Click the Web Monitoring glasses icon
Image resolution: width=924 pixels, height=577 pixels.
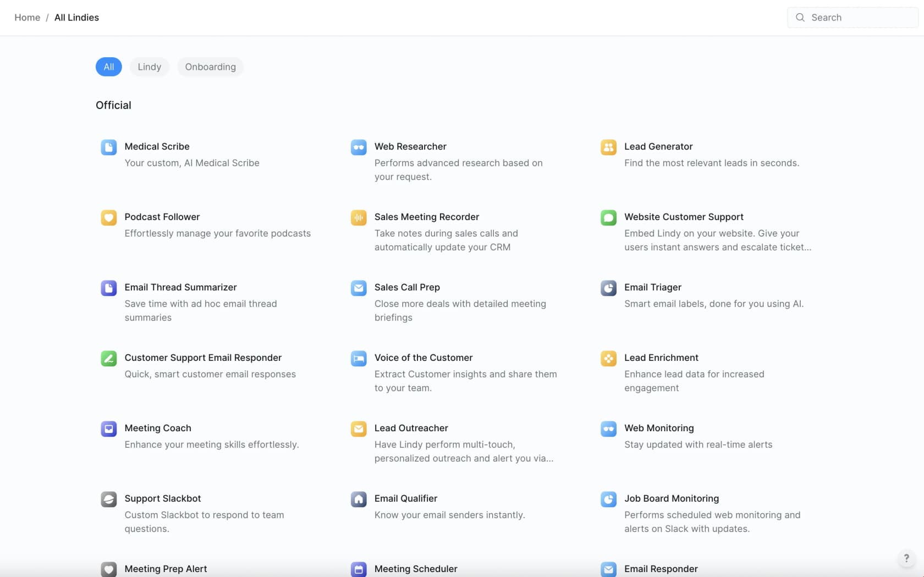[x=608, y=428]
